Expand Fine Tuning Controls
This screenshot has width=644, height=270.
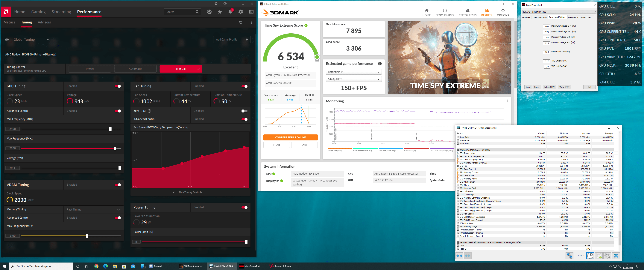pos(187,192)
